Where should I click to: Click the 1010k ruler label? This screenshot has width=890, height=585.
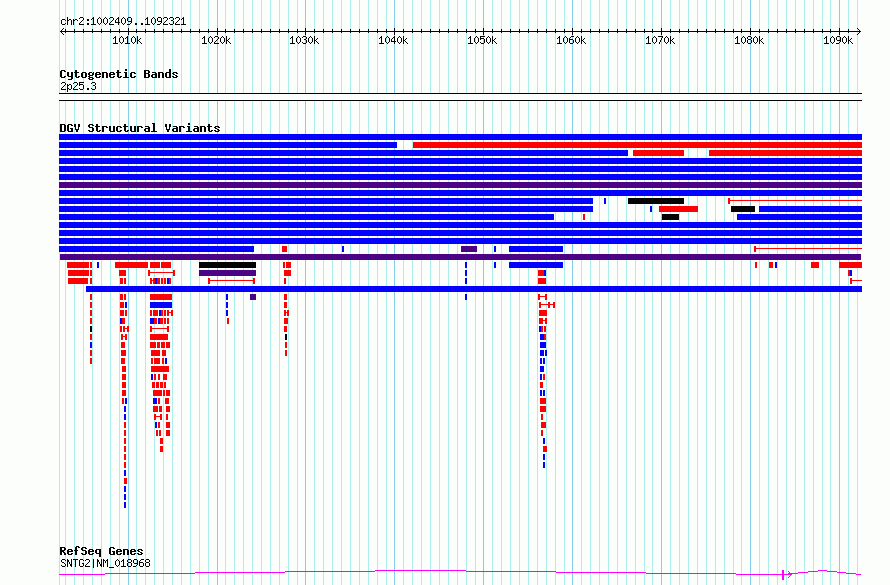(127, 41)
